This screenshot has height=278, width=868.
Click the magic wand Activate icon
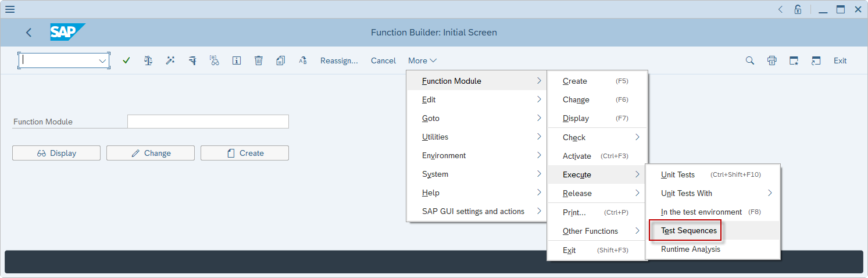pyautogui.click(x=170, y=60)
